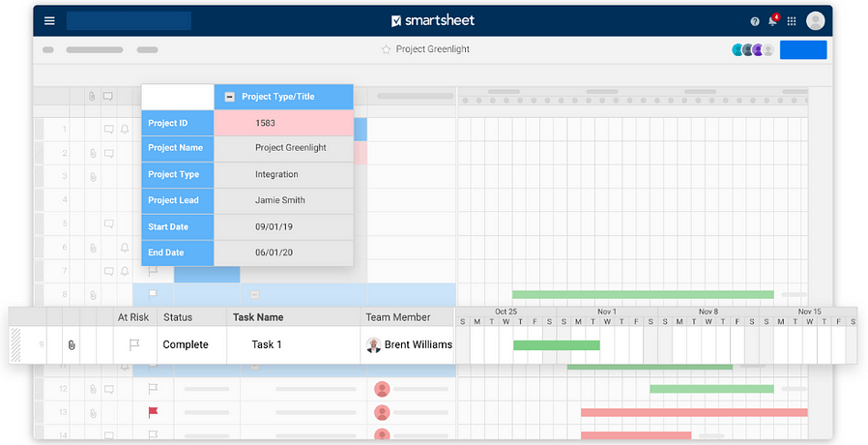Click the At Risk column header
This screenshot has height=445, width=868.
tap(133, 317)
